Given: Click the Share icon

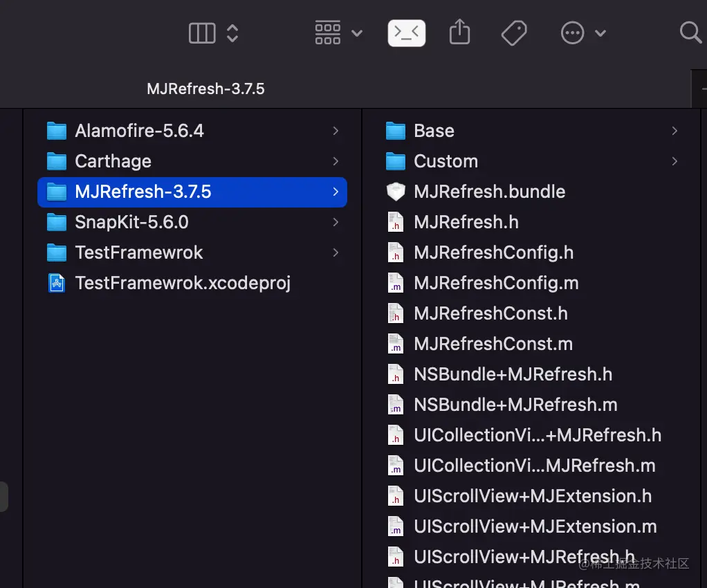Looking at the screenshot, I should coord(460,33).
